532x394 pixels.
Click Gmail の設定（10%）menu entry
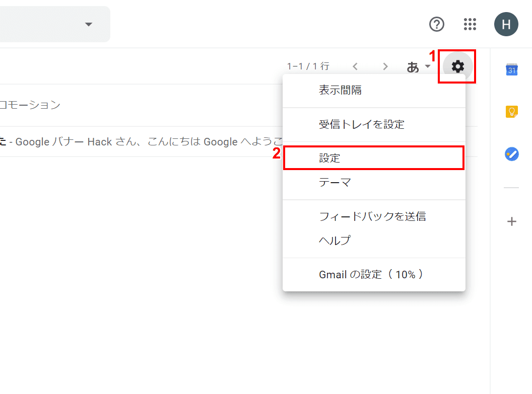[x=374, y=274]
